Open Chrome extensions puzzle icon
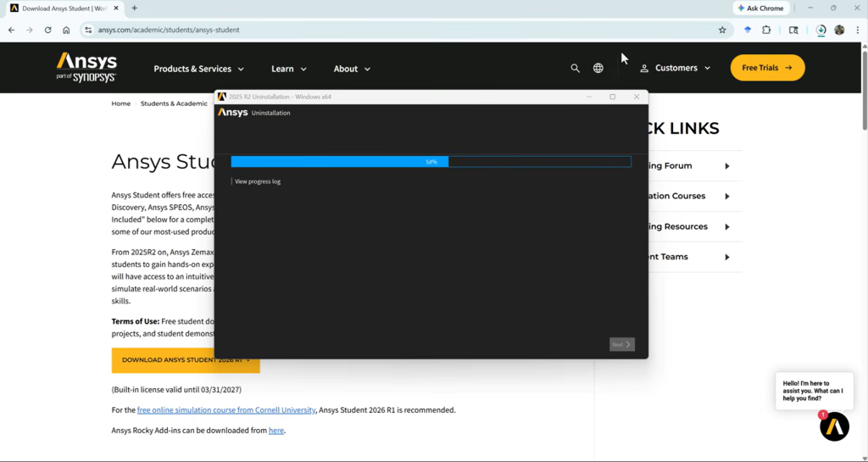Viewport: 868px width, 462px height. [x=766, y=30]
